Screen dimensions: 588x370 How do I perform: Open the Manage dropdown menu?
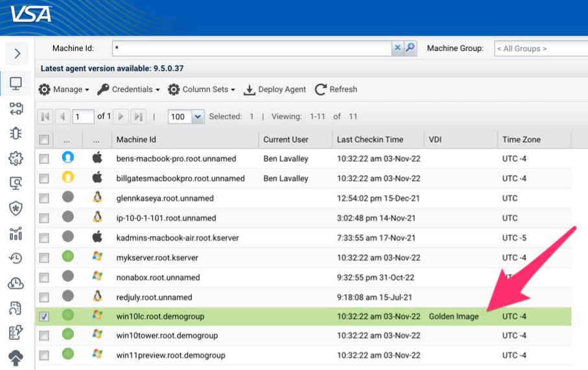pos(64,89)
